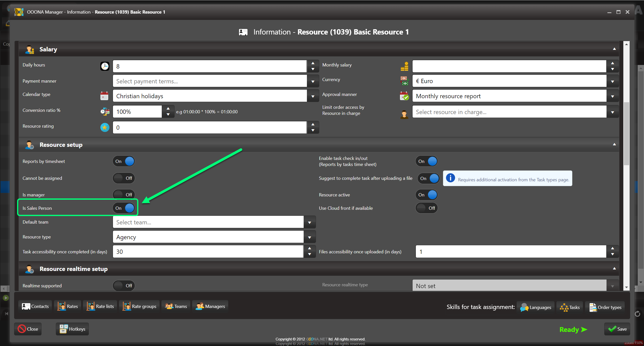Click the Resource rating star icon
The image size is (644, 346).
point(105,127)
